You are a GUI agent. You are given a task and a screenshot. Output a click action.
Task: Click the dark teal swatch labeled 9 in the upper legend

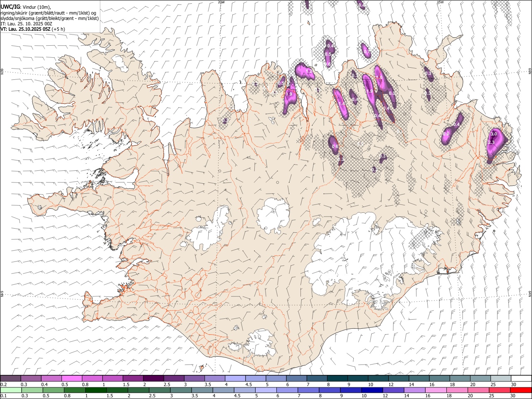(x=357, y=378)
